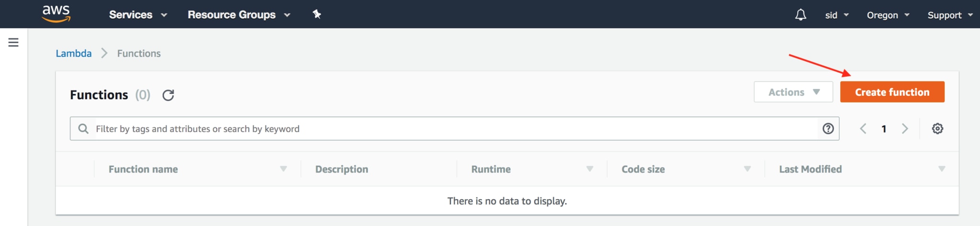980x226 pixels.
Task: Click the pin shortcuts icon
Action: click(317, 14)
